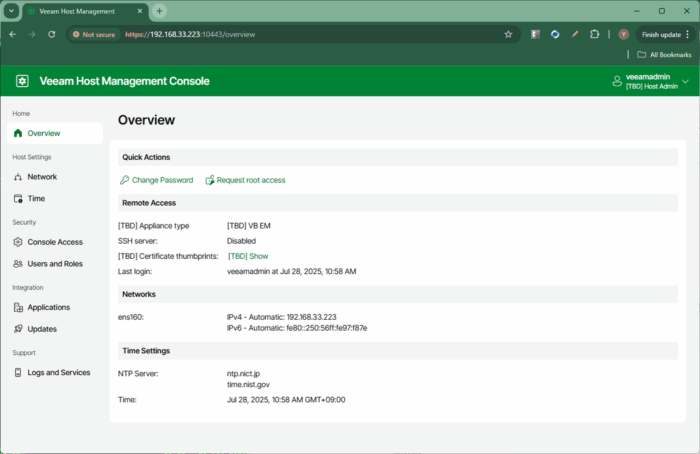Click the ens160 interface label
The width and height of the screenshot is (700, 454).
pyautogui.click(x=131, y=317)
